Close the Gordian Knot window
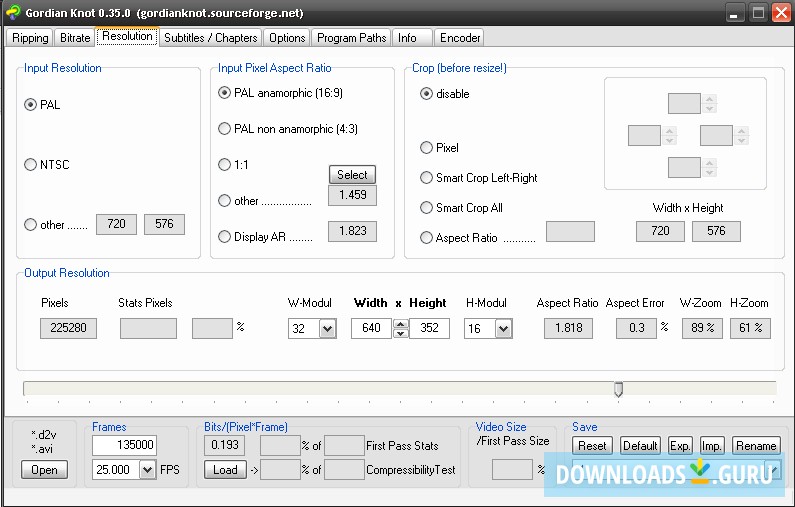This screenshot has height=507, width=795. pyautogui.click(x=781, y=13)
